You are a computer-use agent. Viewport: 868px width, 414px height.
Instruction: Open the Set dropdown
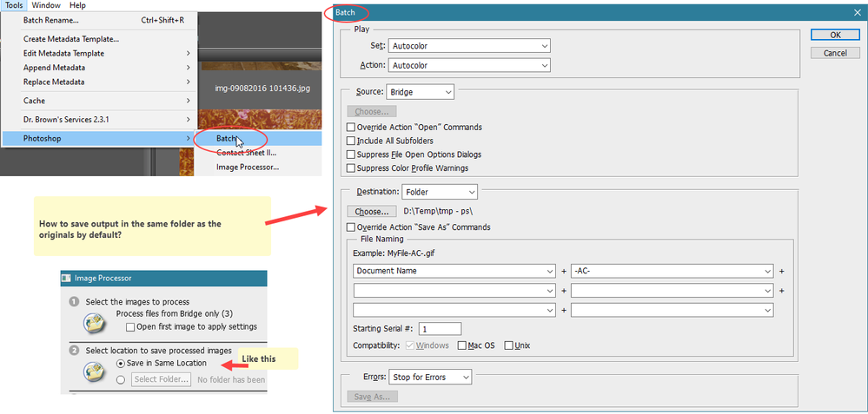[x=469, y=46]
